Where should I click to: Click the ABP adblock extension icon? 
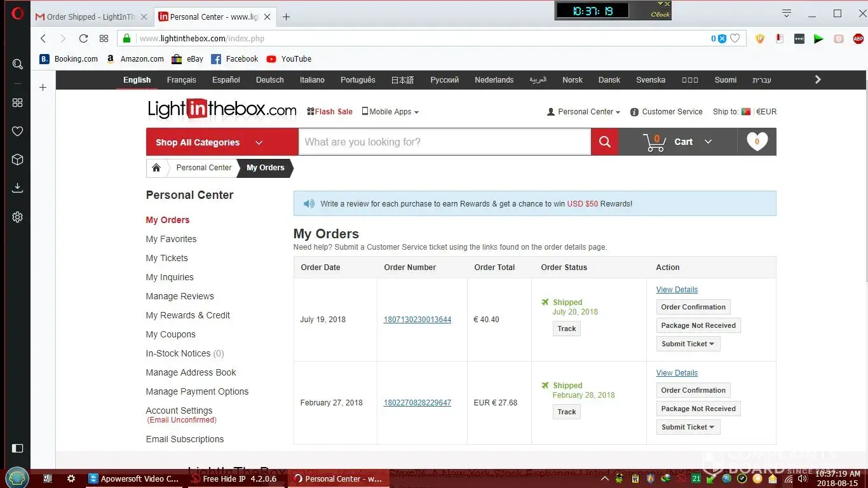click(x=858, y=39)
